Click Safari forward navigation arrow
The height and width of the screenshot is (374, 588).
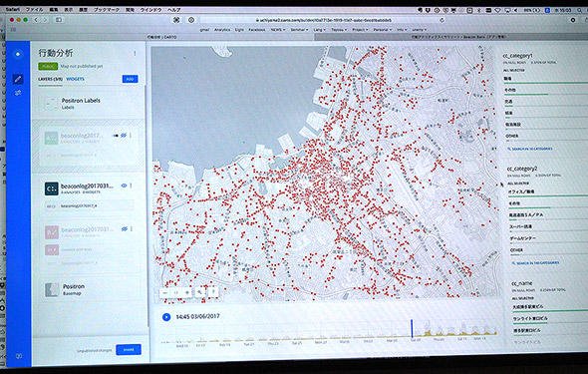45,20
